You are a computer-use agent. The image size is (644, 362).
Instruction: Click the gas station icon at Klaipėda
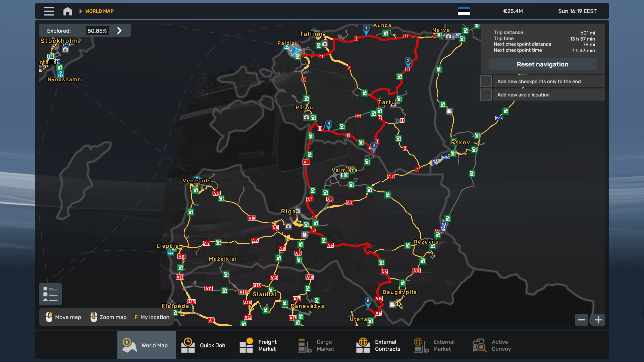click(x=175, y=313)
